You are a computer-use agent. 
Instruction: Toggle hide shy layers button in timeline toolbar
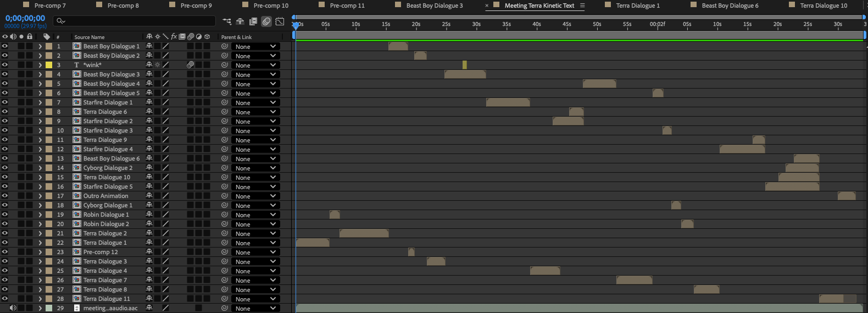click(x=240, y=21)
